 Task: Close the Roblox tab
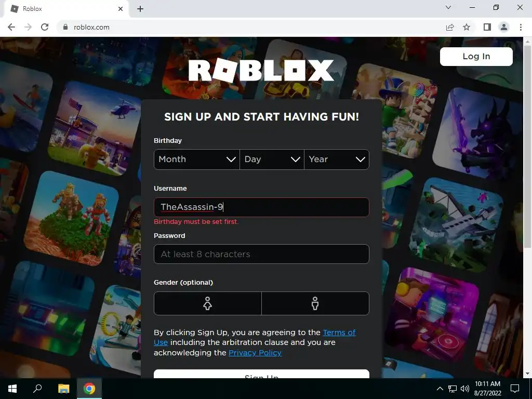tap(121, 9)
